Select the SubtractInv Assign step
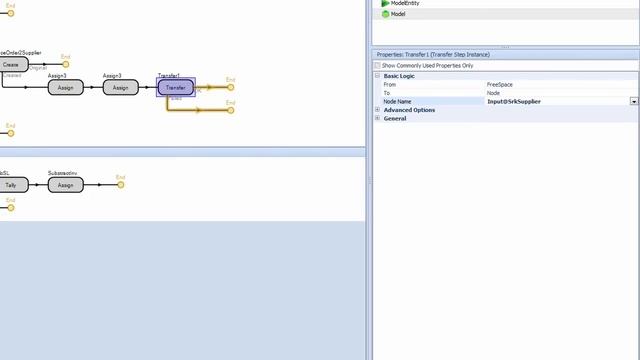Screen dimensions: 640x360 click(66, 185)
